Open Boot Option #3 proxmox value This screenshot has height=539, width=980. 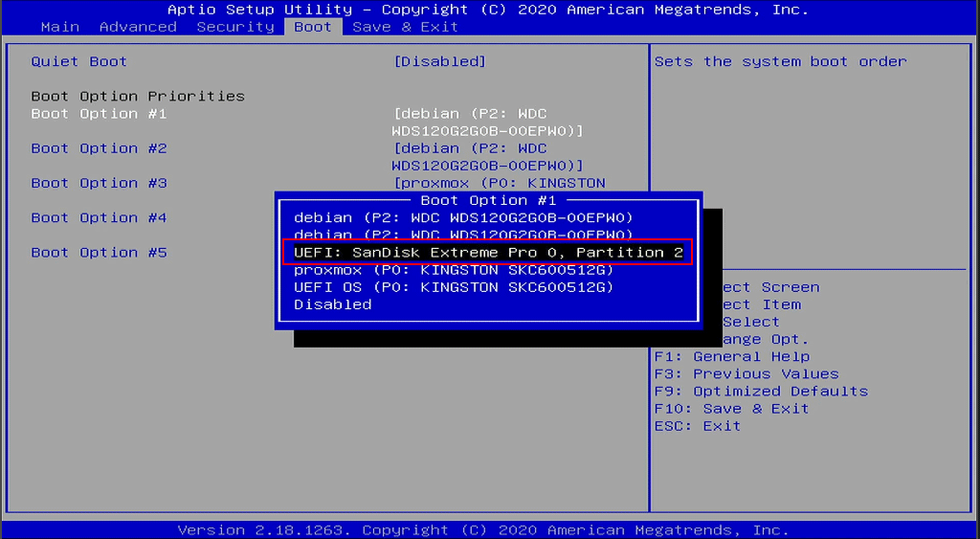pyautogui.click(x=500, y=183)
